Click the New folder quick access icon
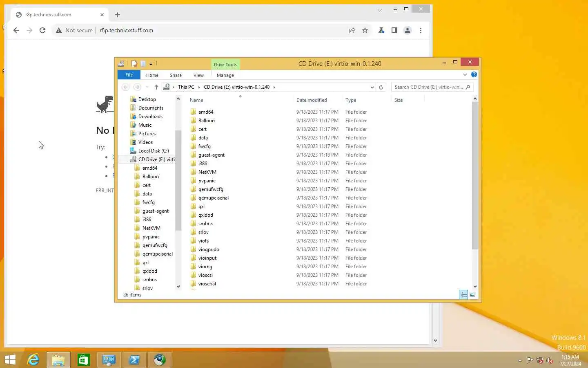The image size is (588, 368). 143,63
